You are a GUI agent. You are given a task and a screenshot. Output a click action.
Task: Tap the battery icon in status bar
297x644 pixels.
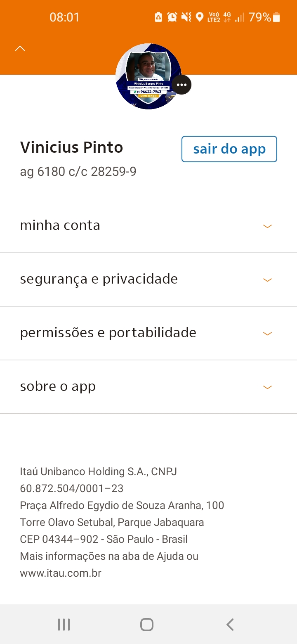(276, 17)
